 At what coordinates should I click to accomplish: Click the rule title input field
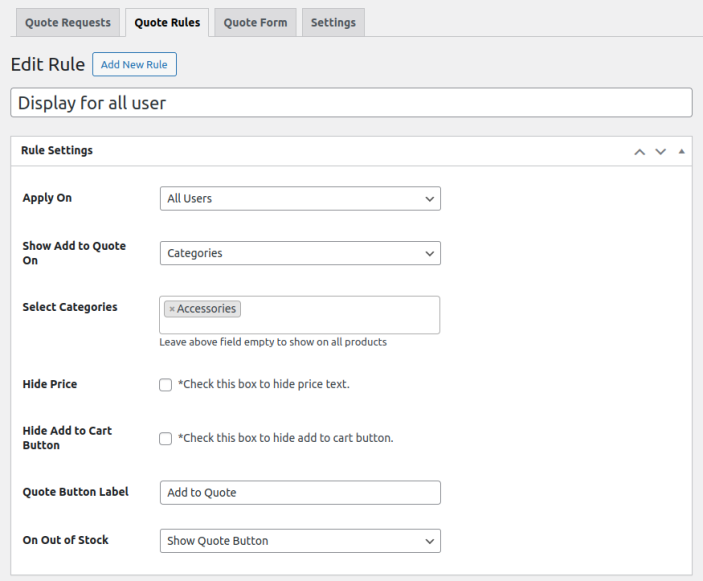click(x=351, y=103)
